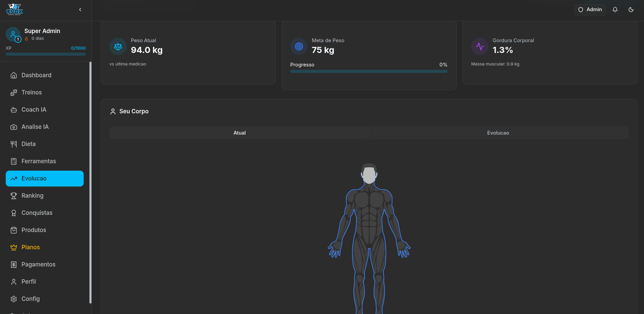Image resolution: width=644 pixels, height=314 pixels.
Task: Click the level 1 badge
Action: coord(18,39)
